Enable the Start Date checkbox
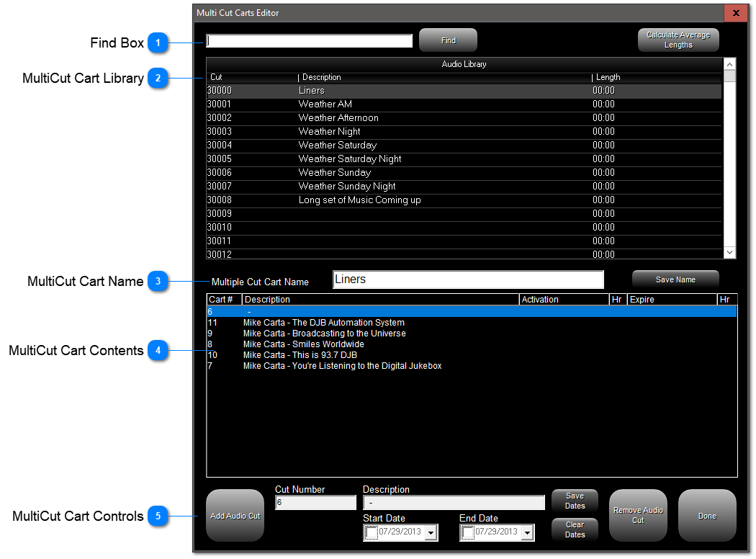The height and width of the screenshot is (559, 756). point(371,532)
